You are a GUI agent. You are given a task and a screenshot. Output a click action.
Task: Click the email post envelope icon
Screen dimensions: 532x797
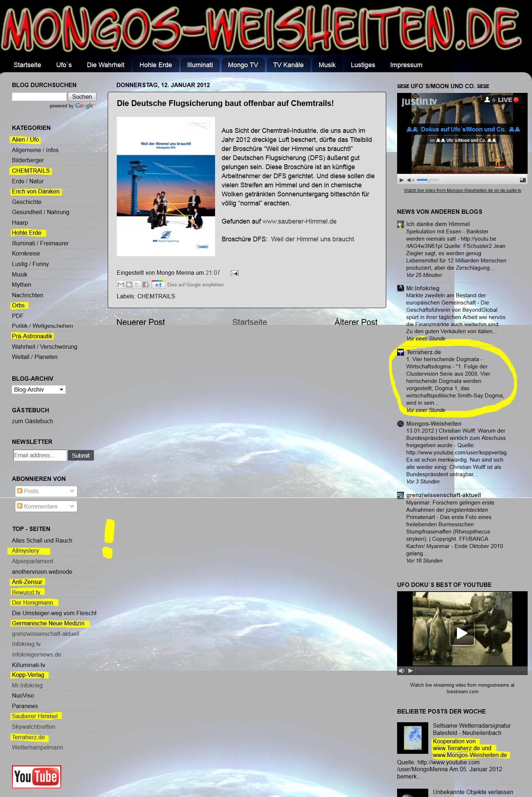tap(235, 273)
